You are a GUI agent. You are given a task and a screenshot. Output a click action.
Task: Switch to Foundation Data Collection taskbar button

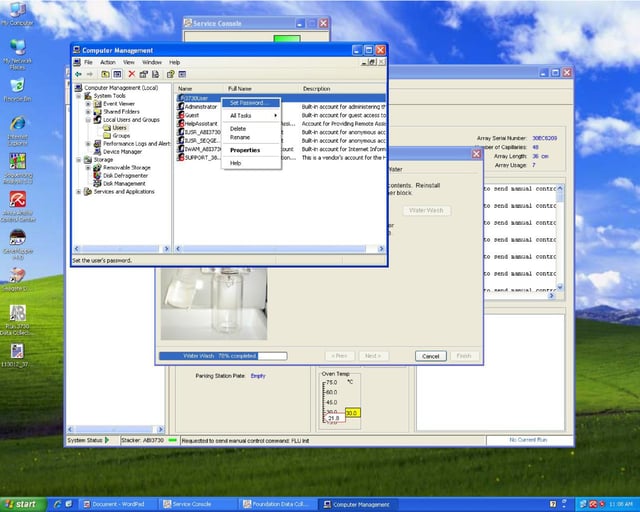click(x=276, y=505)
